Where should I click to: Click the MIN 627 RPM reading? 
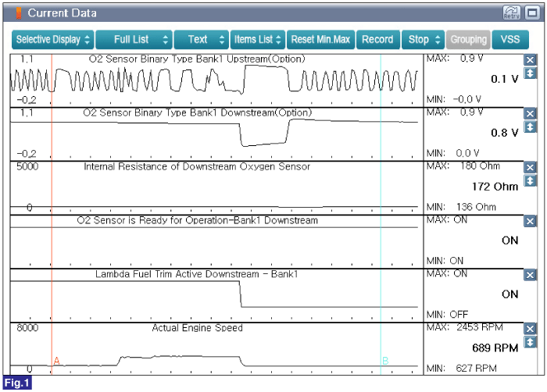pos(462,369)
